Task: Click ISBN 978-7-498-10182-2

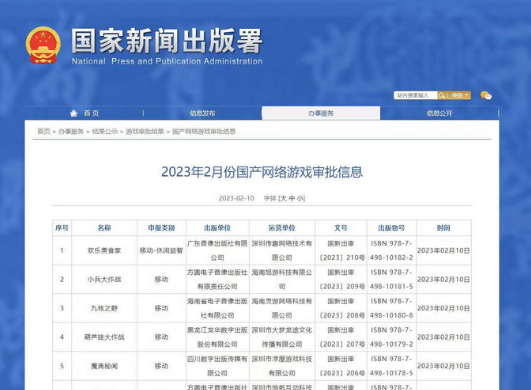Action: point(391,251)
